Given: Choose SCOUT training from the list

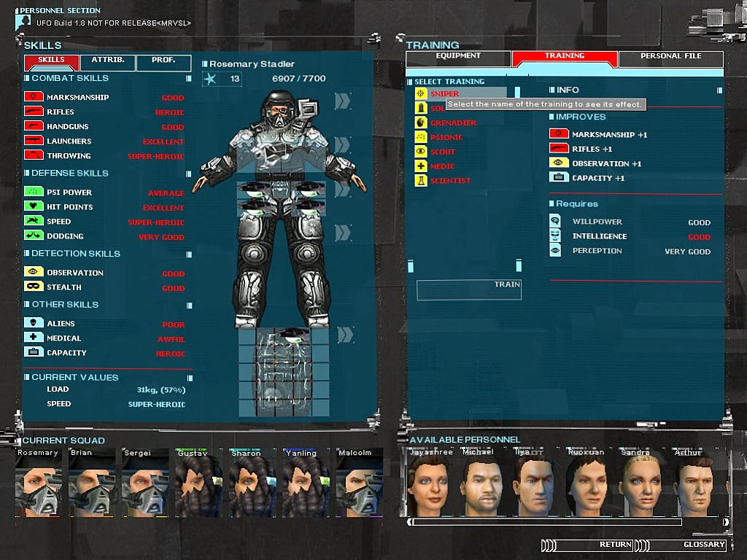Looking at the screenshot, I should 443,152.
